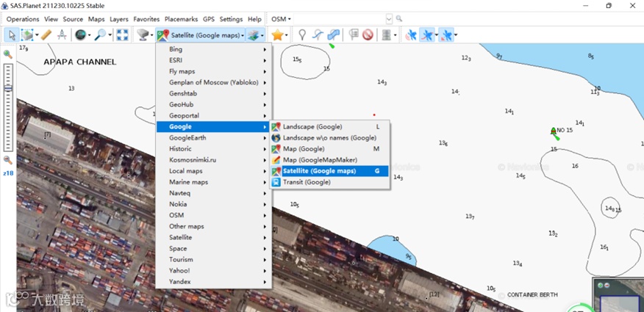The height and width of the screenshot is (312, 644).
Task: Open dropdown arrow beside the favorites star
Action: pos(286,35)
